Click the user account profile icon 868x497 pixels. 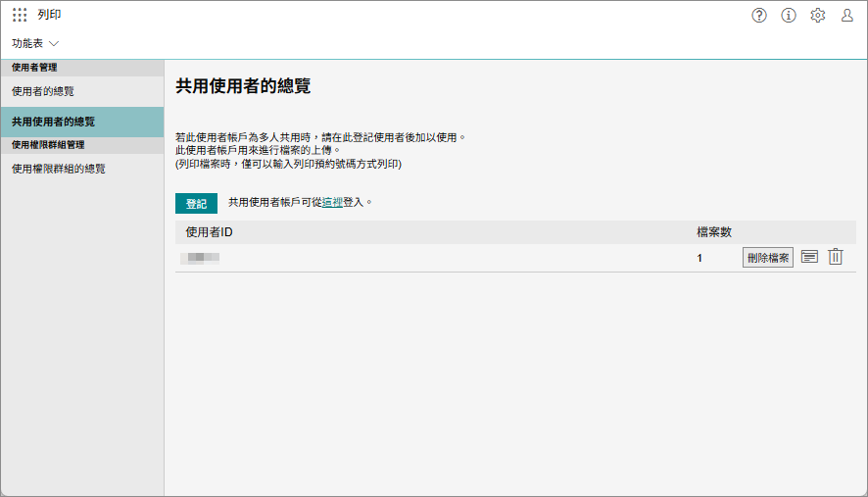(847, 16)
